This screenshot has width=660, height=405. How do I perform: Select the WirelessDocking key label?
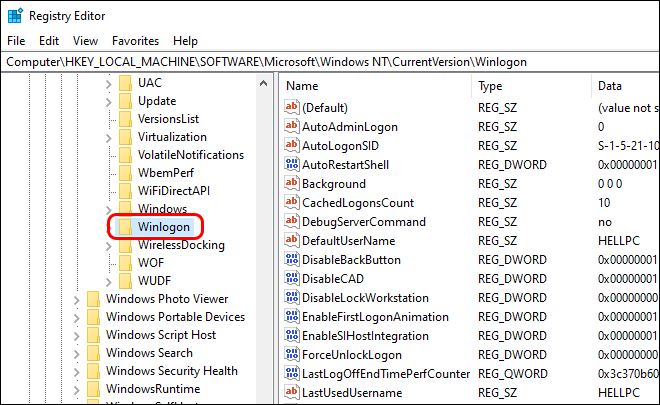pos(181,245)
